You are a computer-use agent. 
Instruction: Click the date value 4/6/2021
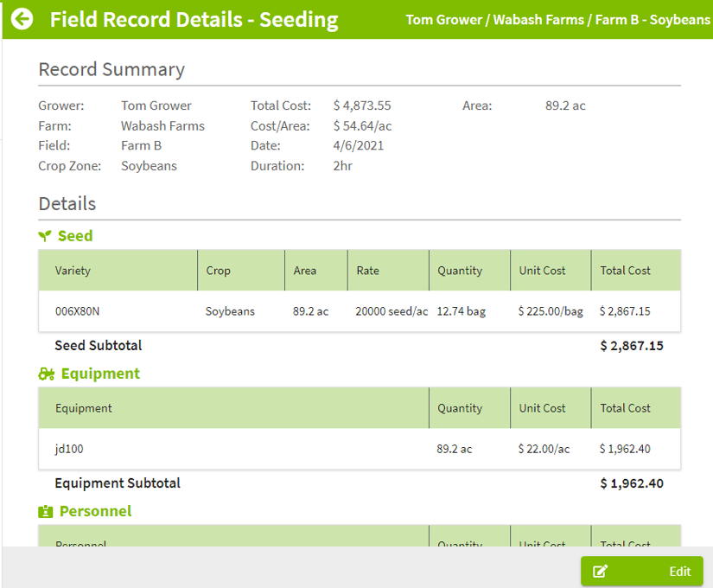(358, 145)
